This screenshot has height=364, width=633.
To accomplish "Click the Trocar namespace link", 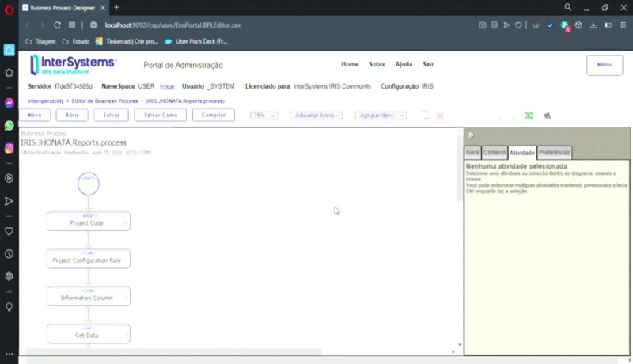I will click(167, 86).
